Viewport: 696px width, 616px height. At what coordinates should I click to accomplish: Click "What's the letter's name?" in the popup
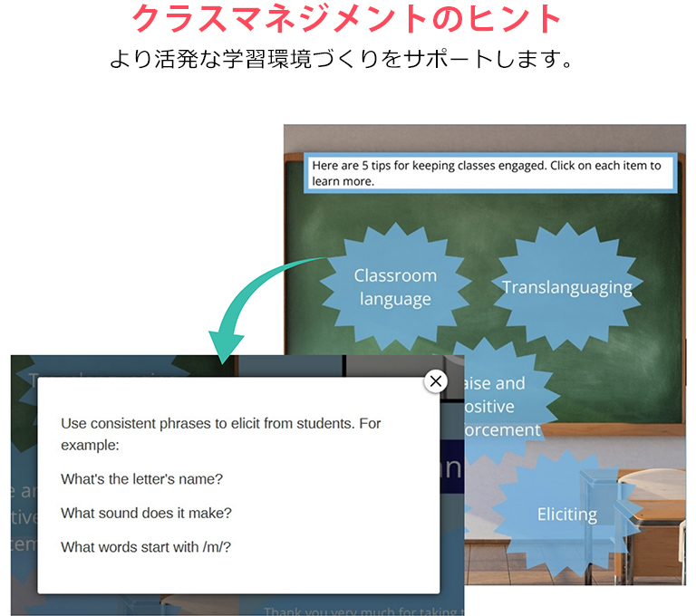(141, 478)
